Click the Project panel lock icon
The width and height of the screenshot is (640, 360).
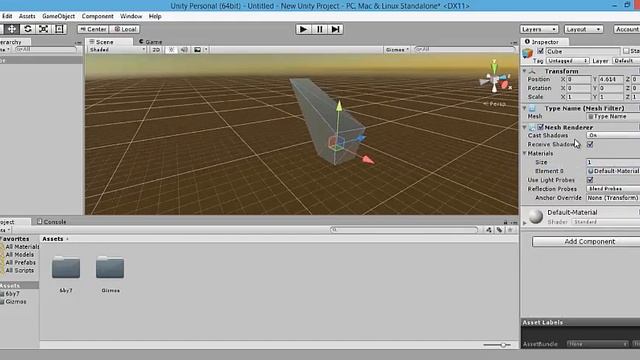point(505,222)
